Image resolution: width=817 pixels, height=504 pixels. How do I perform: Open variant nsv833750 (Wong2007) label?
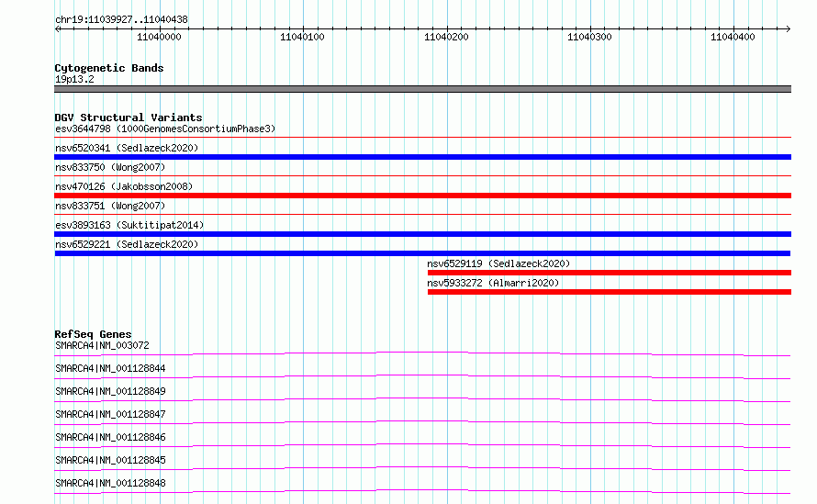[x=110, y=167]
